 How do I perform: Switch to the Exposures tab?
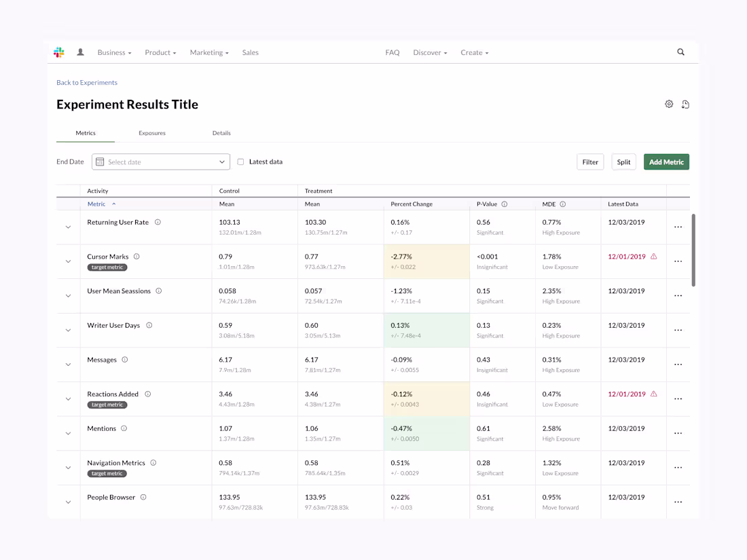(x=152, y=133)
